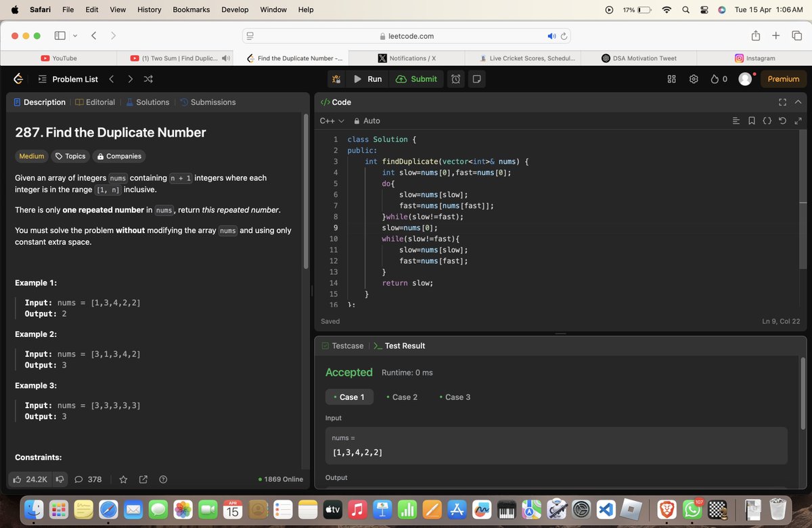812x528 pixels.
Task: Switch to the Instagram browser tab
Action: [755, 58]
